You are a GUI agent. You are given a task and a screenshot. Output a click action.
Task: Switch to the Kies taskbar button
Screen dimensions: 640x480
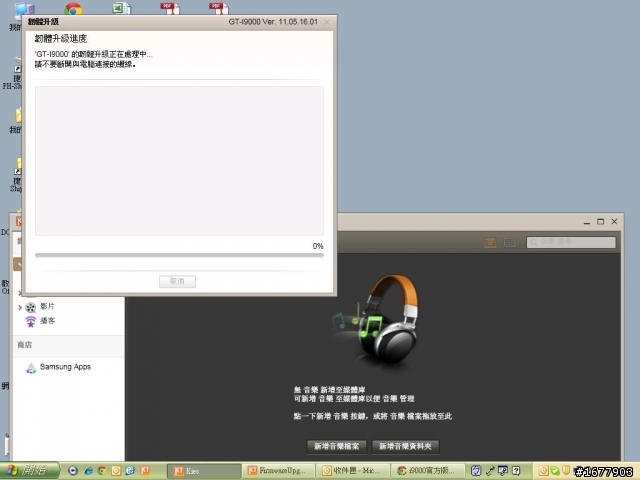coord(204,471)
